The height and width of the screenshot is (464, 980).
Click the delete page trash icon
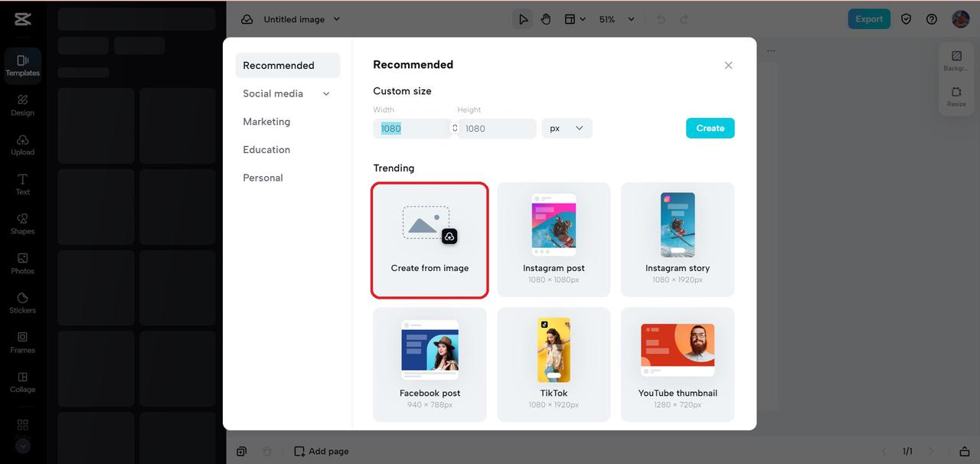pos(266,451)
